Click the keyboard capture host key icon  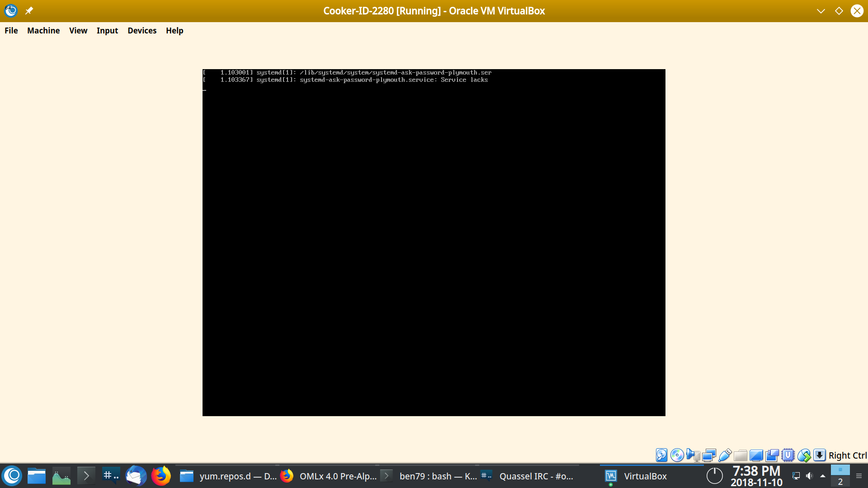pyautogui.click(x=820, y=455)
